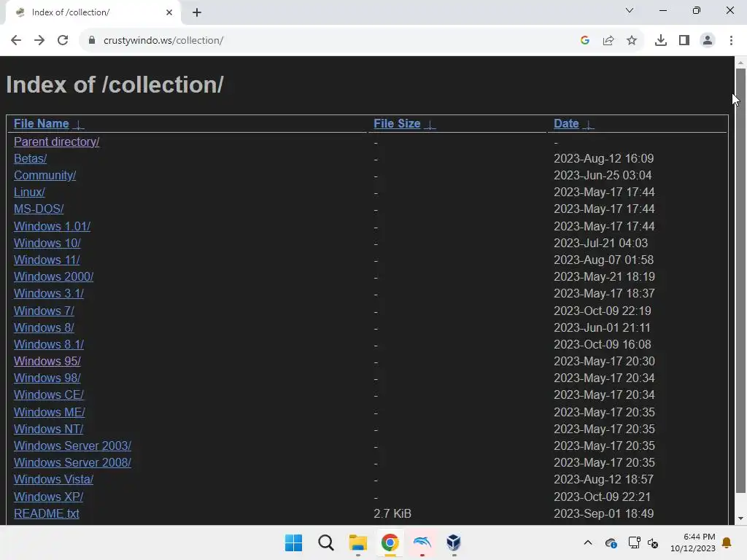Go back to the previous page
Screen dimensions: 747x560
(x=16, y=41)
